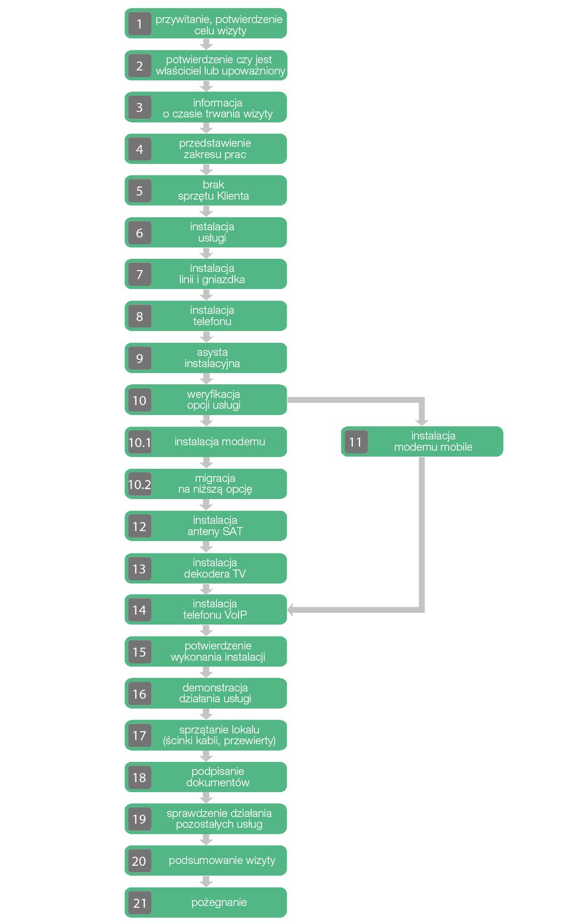This screenshot has height=924, width=563.
Task: Choose the instalacja usługi step
Action: (x=206, y=233)
